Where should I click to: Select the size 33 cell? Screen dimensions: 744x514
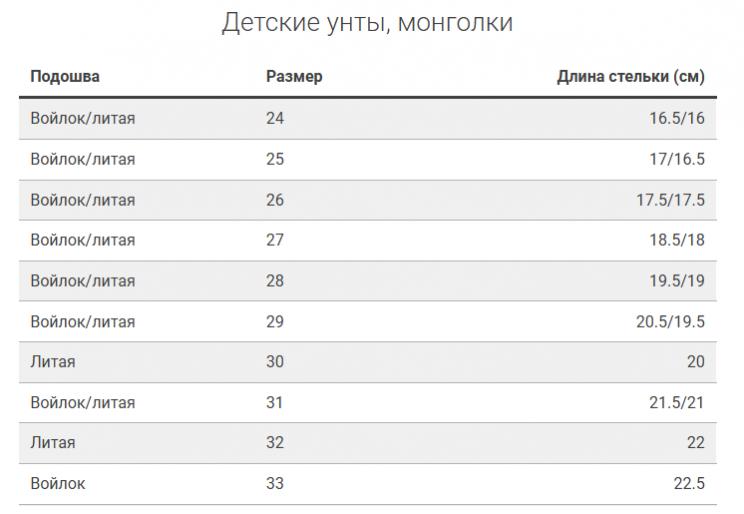point(275,484)
